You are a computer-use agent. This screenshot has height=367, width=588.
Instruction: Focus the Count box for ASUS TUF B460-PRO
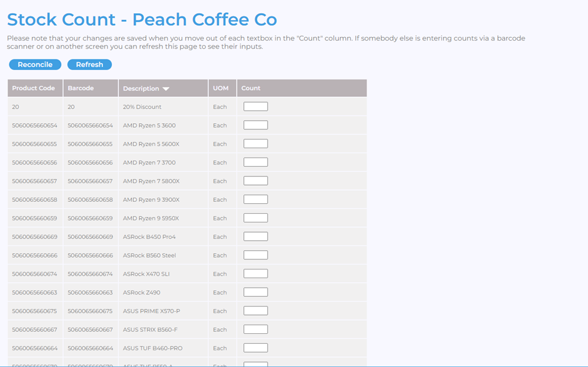pos(256,348)
